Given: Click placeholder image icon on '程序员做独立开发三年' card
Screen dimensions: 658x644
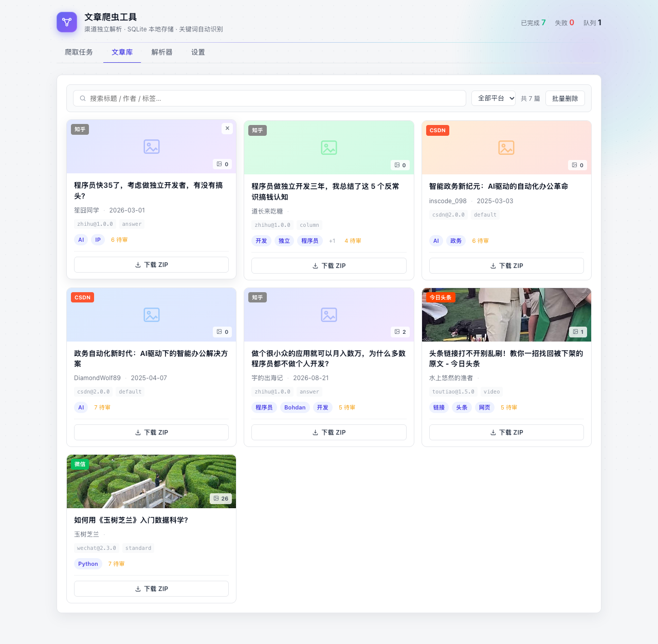Looking at the screenshot, I should click(329, 148).
